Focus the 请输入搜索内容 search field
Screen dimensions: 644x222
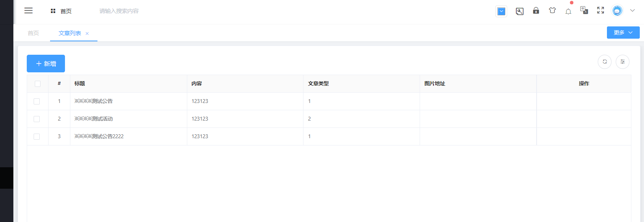119,11
